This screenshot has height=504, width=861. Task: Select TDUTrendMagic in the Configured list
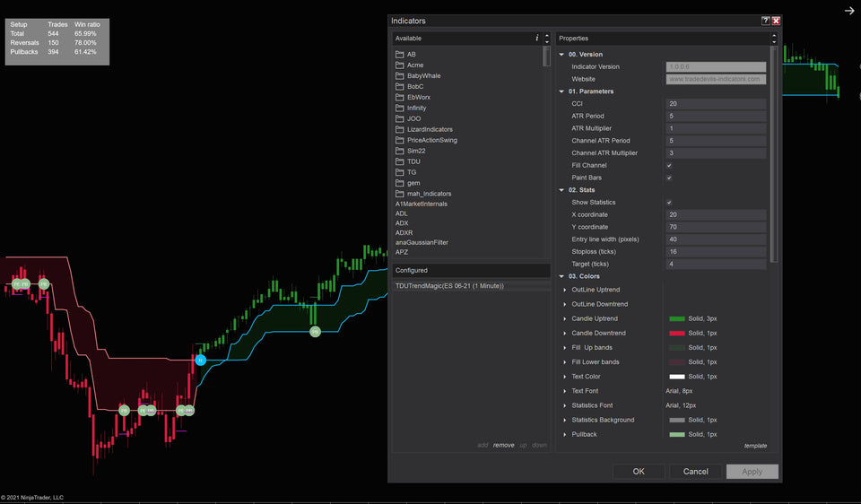[x=449, y=286]
